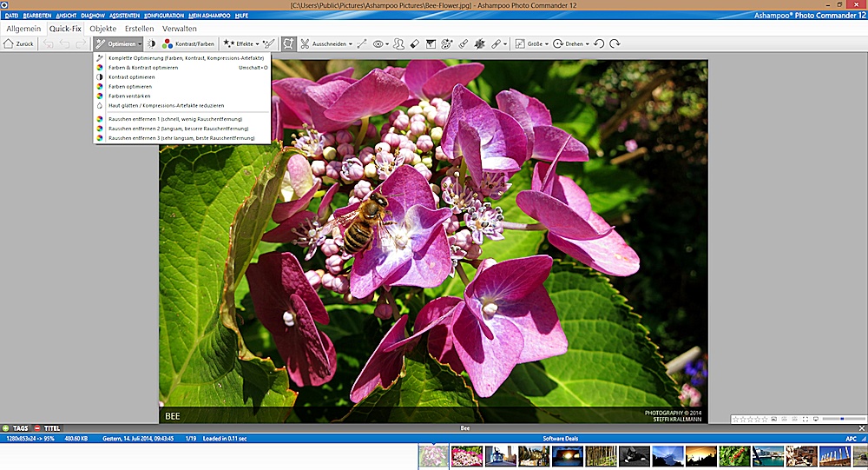Open the Ausschneiden dropdown arrow
This screenshot has height=470, width=868.
[x=351, y=43]
